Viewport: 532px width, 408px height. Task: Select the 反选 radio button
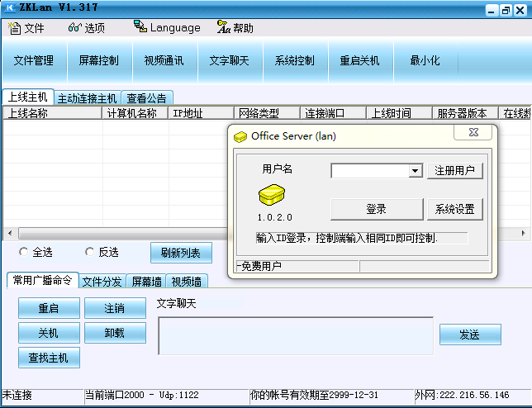click(90, 252)
